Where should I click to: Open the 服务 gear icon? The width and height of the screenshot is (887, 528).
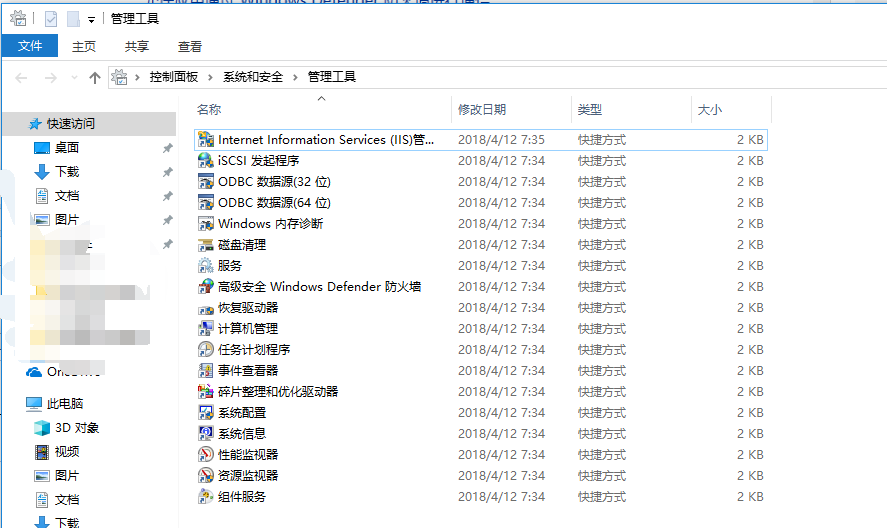(206, 266)
